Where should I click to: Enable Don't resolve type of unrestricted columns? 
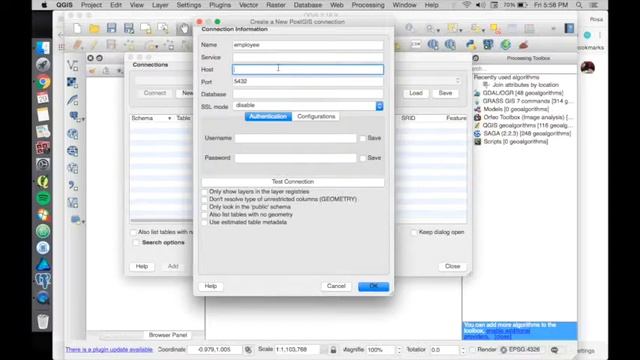click(204, 199)
